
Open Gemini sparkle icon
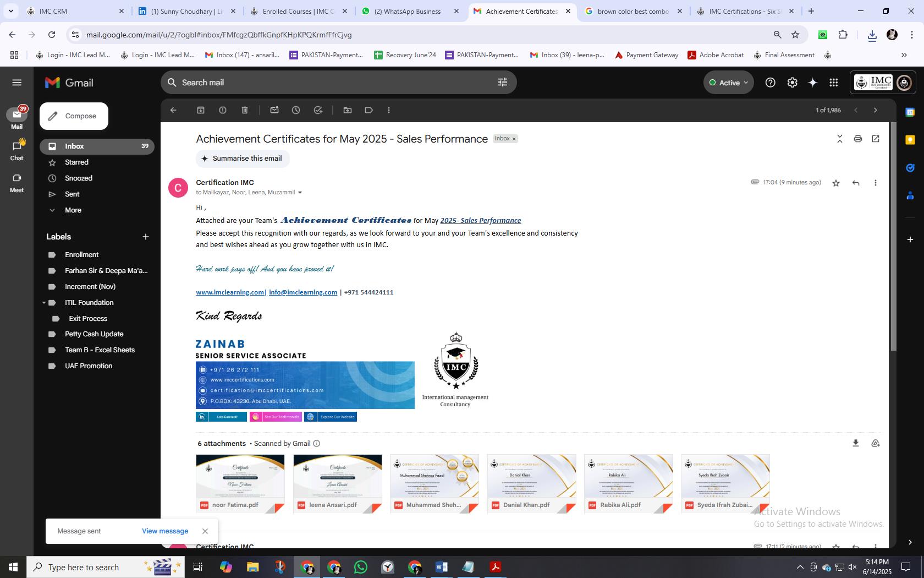[x=812, y=83]
